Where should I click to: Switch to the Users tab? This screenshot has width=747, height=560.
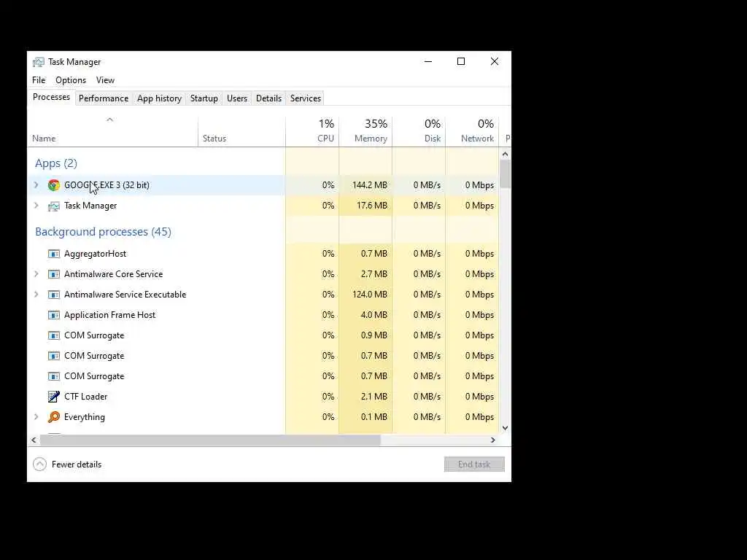[x=237, y=98]
